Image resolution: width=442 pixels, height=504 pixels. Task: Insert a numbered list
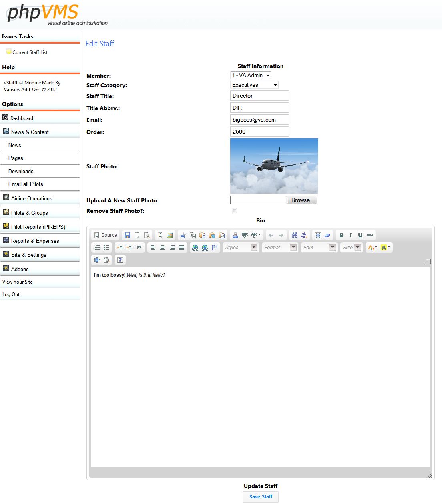click(97, 248)
